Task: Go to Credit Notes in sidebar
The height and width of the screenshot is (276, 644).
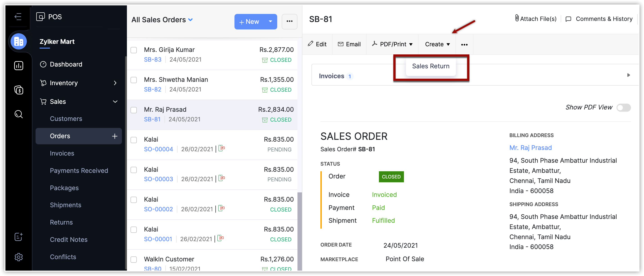Action: click(68, 240)
